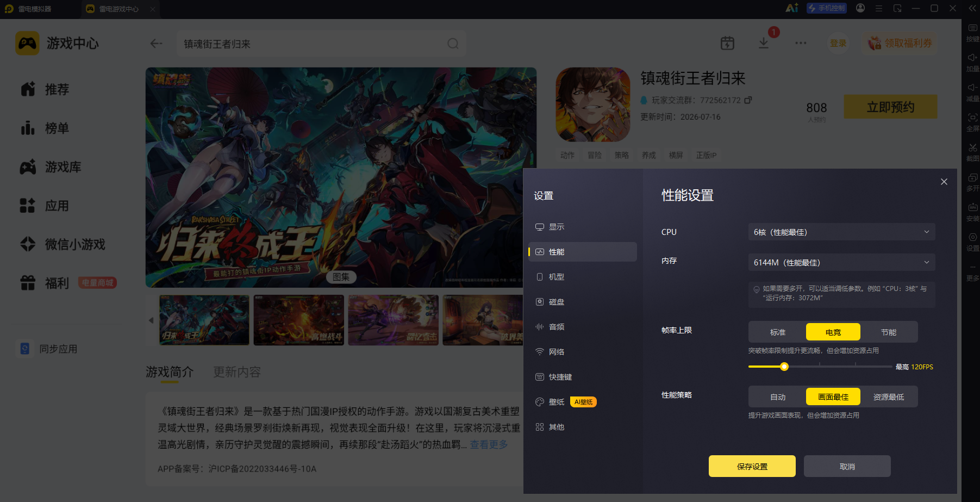Open 壁纸 settings section
The height and width of the screenshot is (502, 980).
coord(583,402)
